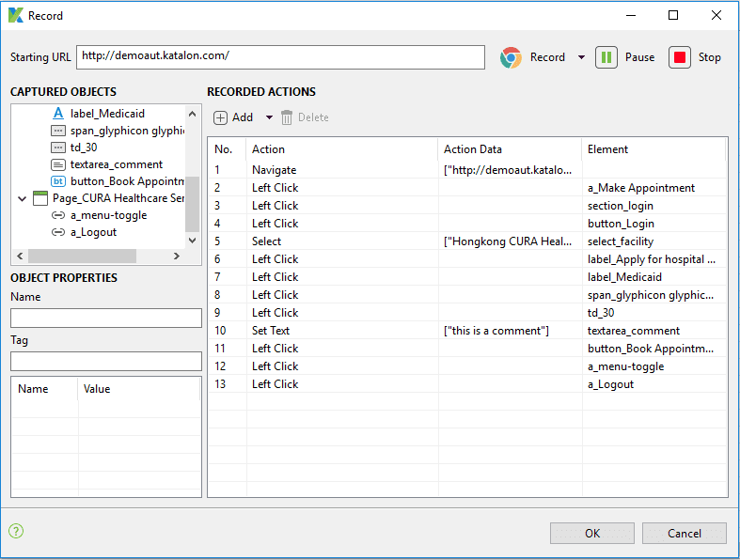Open the help question mark icon

click(16, 531)
